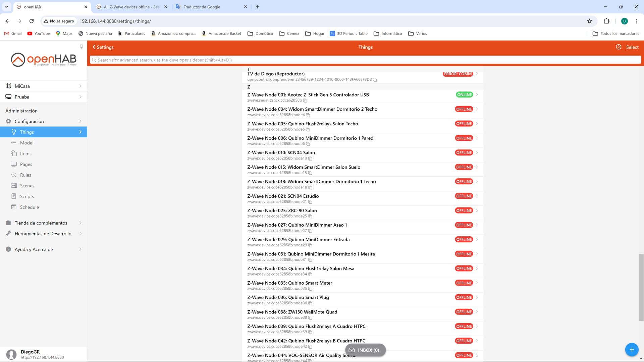Open Model in sidebar

point(44,143)
